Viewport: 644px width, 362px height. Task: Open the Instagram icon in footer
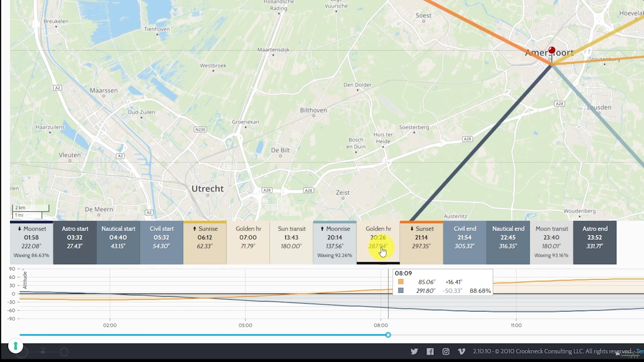pos(446,351)
